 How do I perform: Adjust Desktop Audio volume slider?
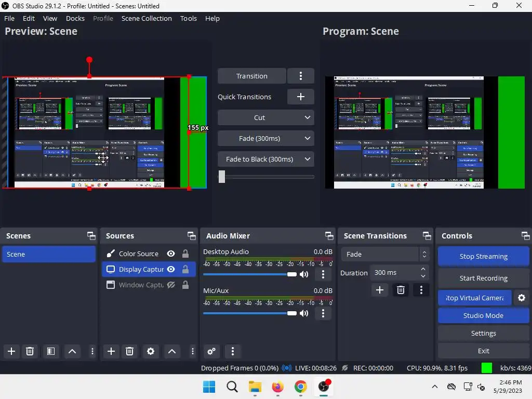[250, 274]
